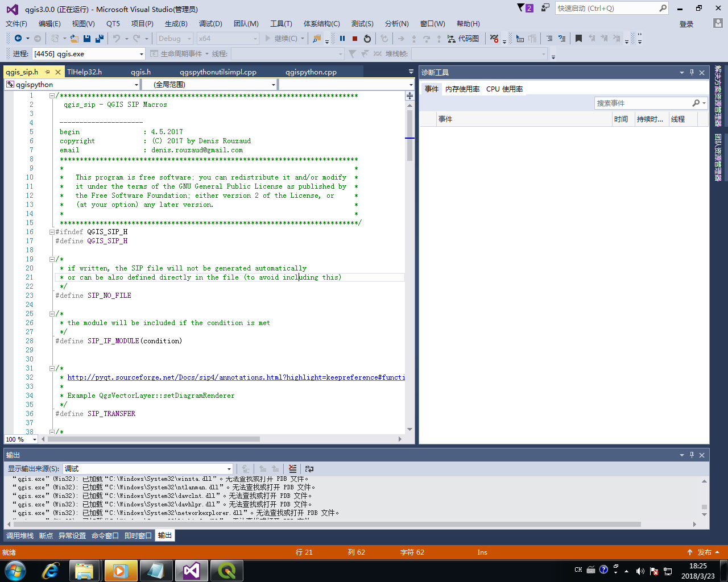This screenshot has height=582, width=728.
Task: Click the Open File folder icon
Action: click(x=74, y=38)
